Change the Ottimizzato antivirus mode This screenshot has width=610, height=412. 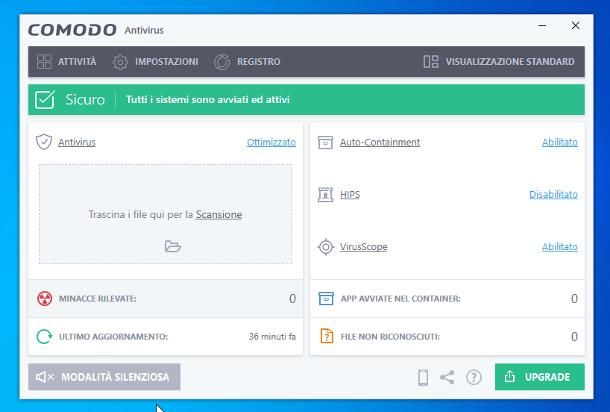[x=271, y=142]
